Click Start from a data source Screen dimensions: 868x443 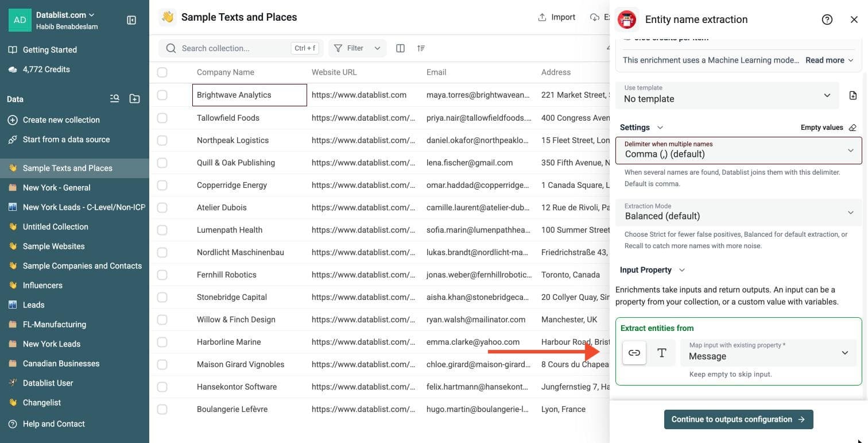[x=75, y=140]
